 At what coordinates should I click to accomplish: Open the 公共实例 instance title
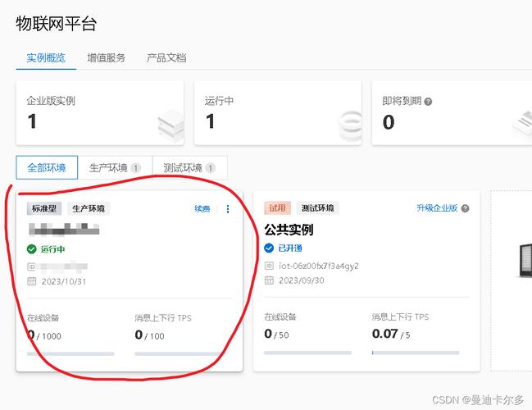tap(289, 230)
